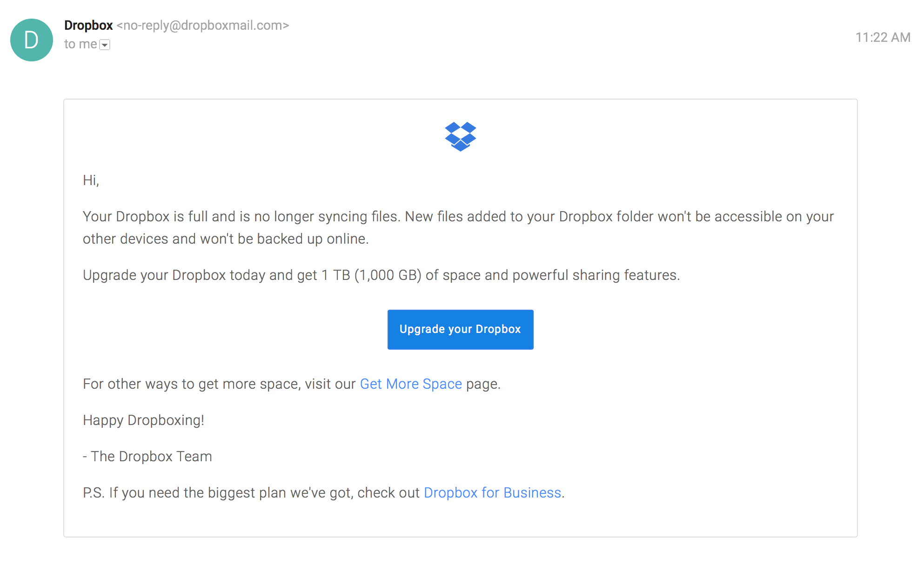
Task: Click the "Hi," greeting line
Action: (91, 180)
